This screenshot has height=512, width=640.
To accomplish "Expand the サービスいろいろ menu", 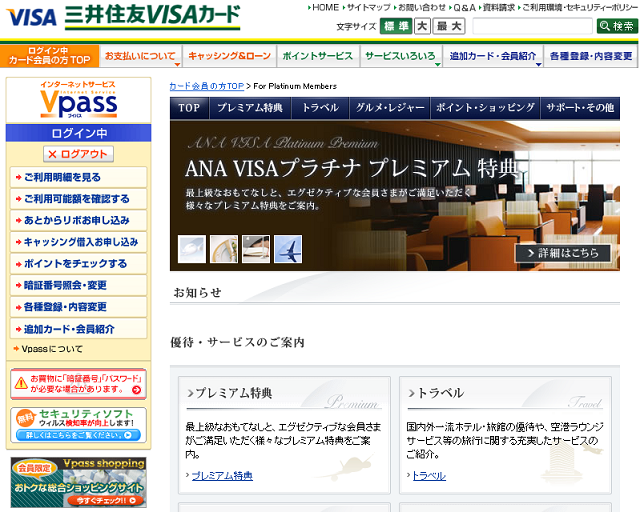I will coord(401,56).
